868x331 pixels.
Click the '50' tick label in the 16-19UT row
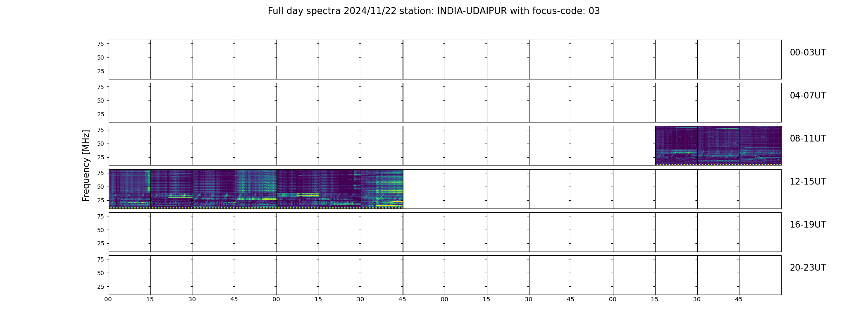click(100, 230)
